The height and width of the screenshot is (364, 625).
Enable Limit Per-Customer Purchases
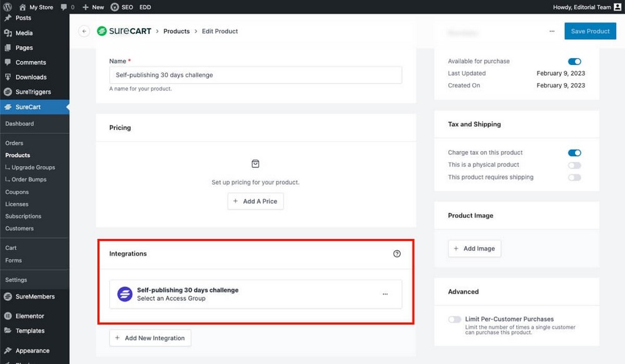point(454,319)
